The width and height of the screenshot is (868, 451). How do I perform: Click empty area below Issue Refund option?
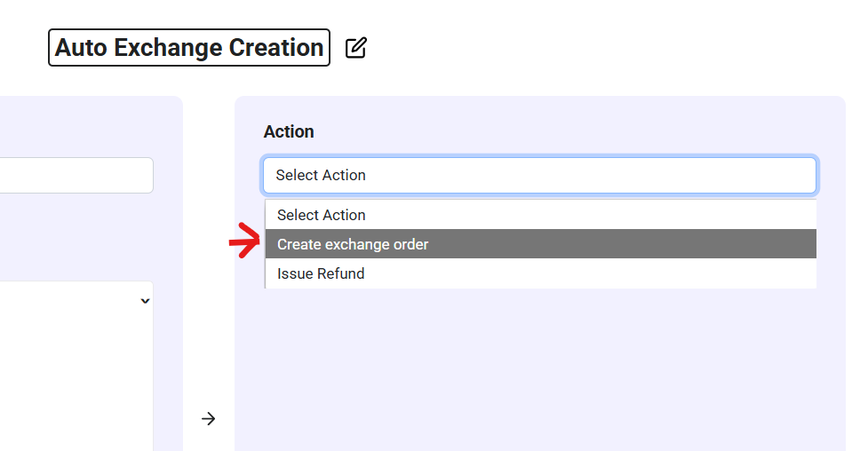click(x=539, y=355)
